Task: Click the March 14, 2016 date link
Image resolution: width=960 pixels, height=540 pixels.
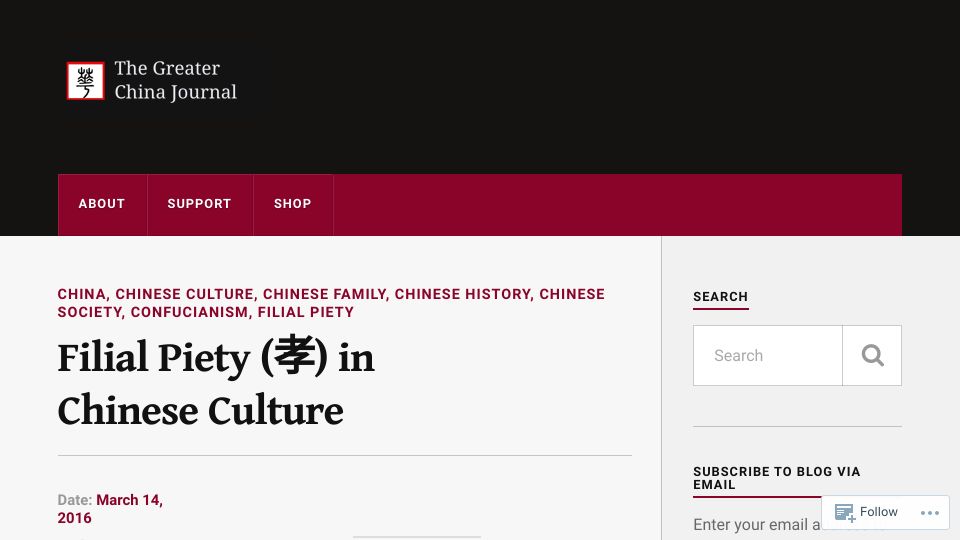Action: [x=110, y=509]
